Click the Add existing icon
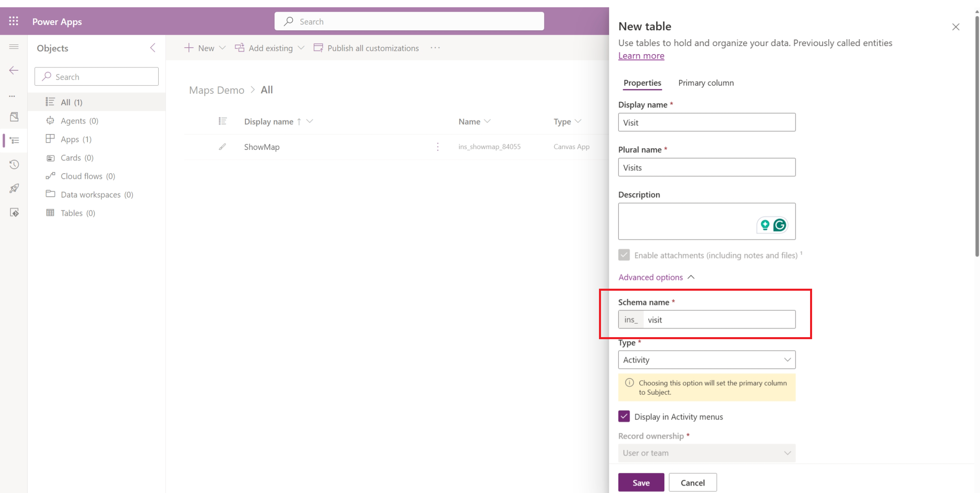Screen dimensions: 980x493 [239, 48]
